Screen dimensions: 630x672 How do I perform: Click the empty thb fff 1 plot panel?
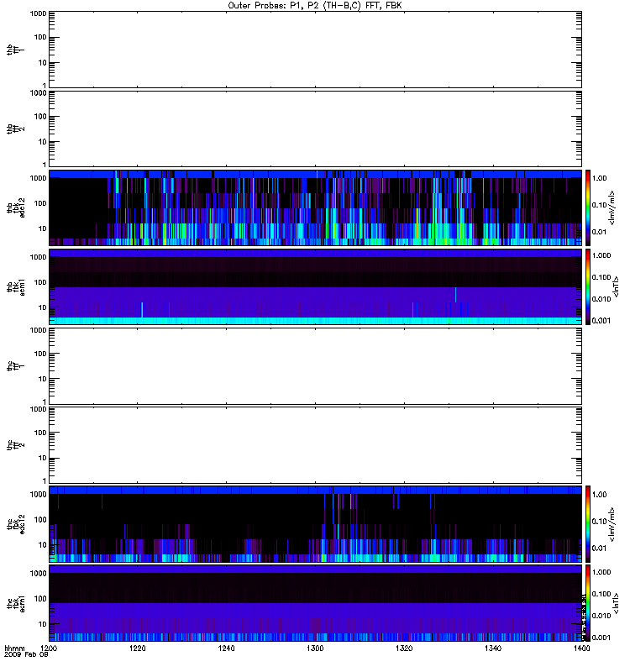[315, 50]
